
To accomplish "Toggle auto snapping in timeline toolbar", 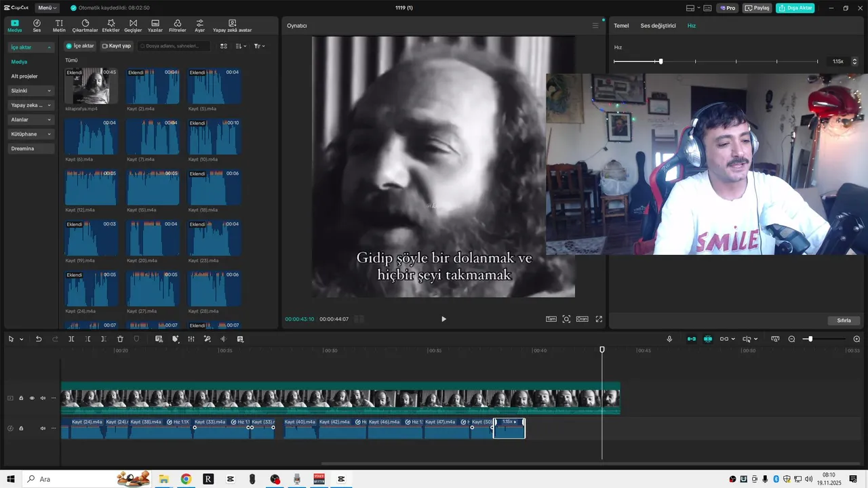I will 708,339.
